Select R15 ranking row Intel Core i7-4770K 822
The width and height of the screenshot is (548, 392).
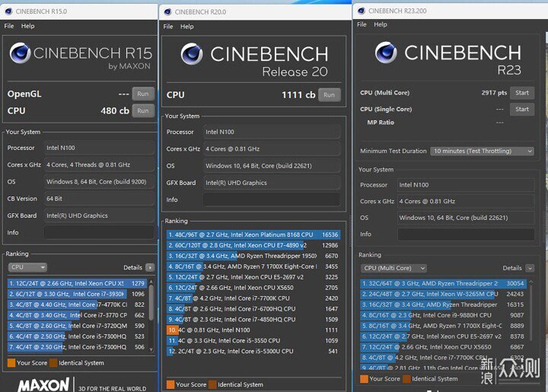77,304
